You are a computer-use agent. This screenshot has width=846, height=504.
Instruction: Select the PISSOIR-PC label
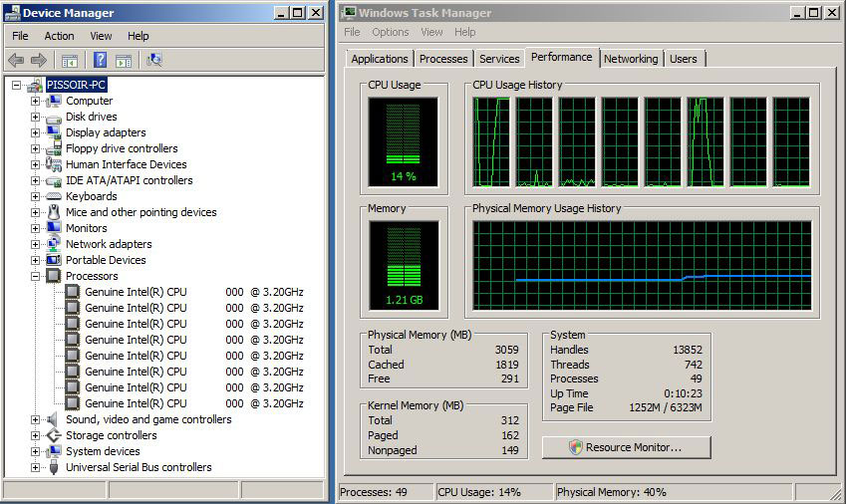[76, 86]
